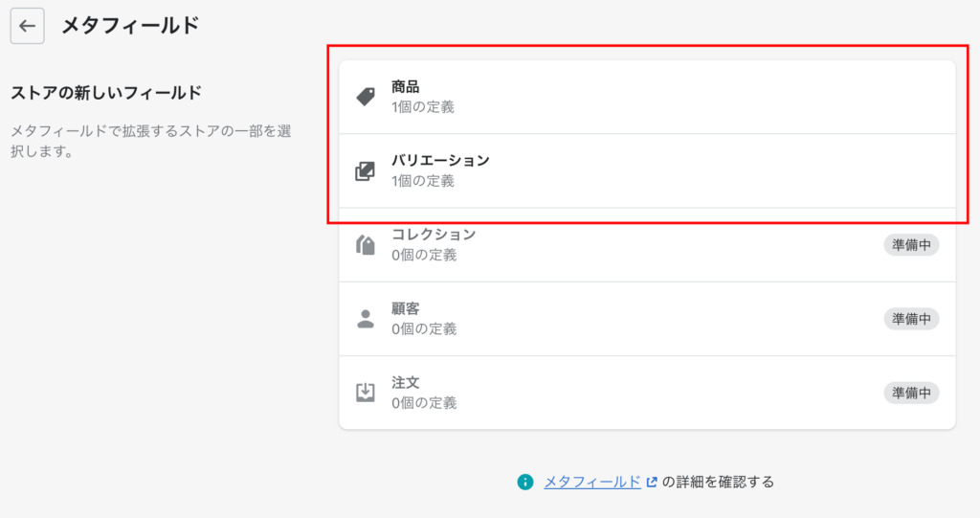Click the メタフィールド page title
980x518 pixels.
[x=130, y=26]
